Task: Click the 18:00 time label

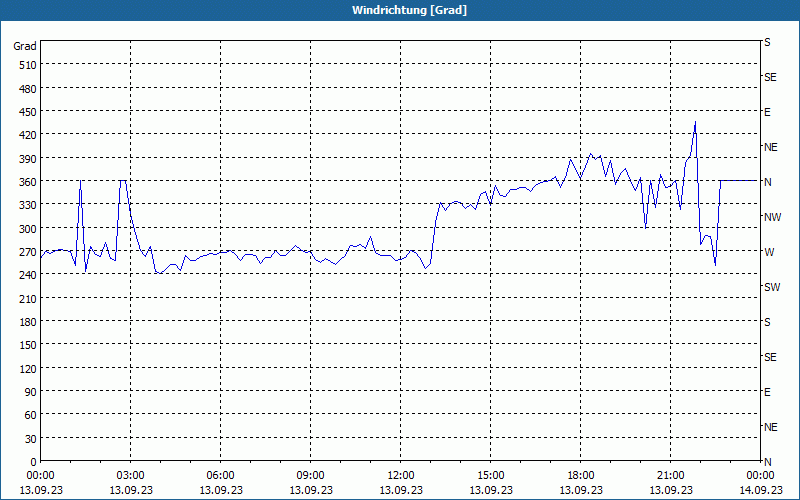Action: (581, 476)
